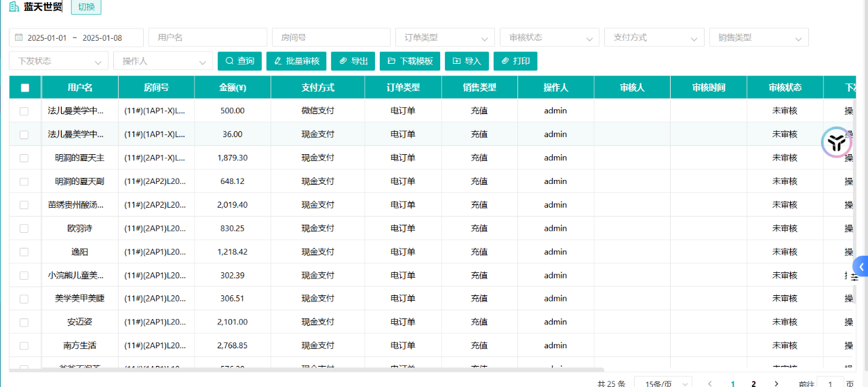Expand the 支付方式 payment method dropdown
The width and height of the screenshot is (868, 387).
(x=654, y=38)
